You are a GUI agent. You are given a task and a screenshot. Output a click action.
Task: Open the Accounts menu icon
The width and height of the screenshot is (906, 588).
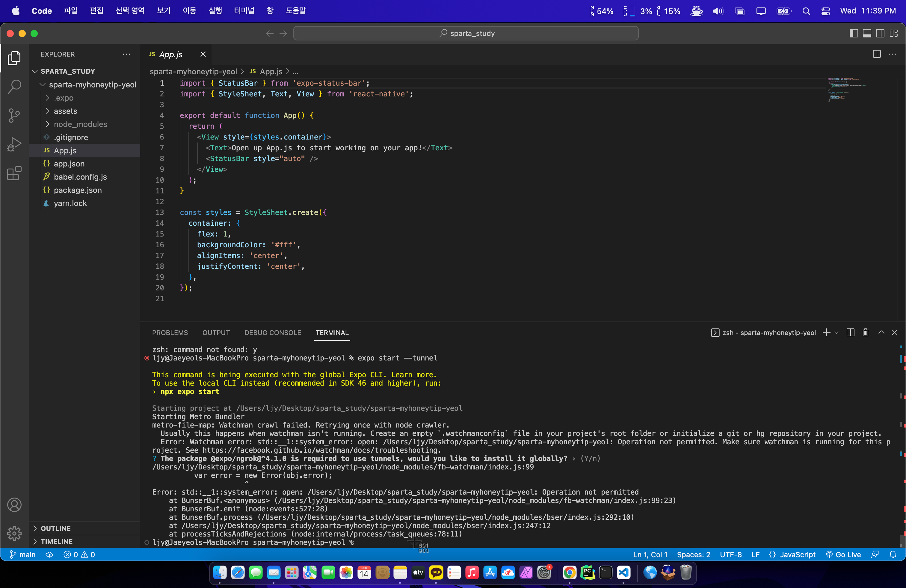[14, 505]
